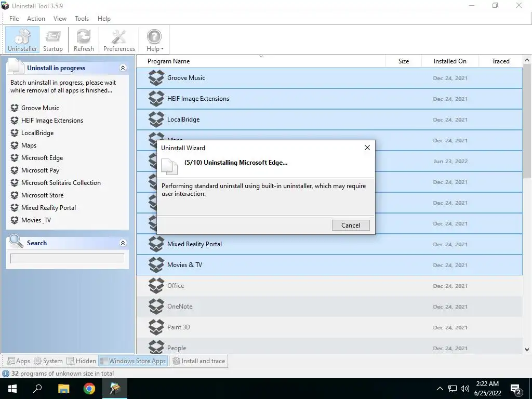Click the Paint 3D program row icon
The height and width of the screenshot is (399, 532).
click(x=156, y=327)
